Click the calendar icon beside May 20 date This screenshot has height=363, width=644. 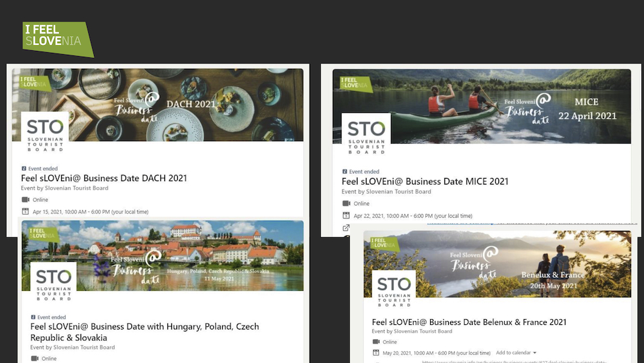(x=376, y=353)
